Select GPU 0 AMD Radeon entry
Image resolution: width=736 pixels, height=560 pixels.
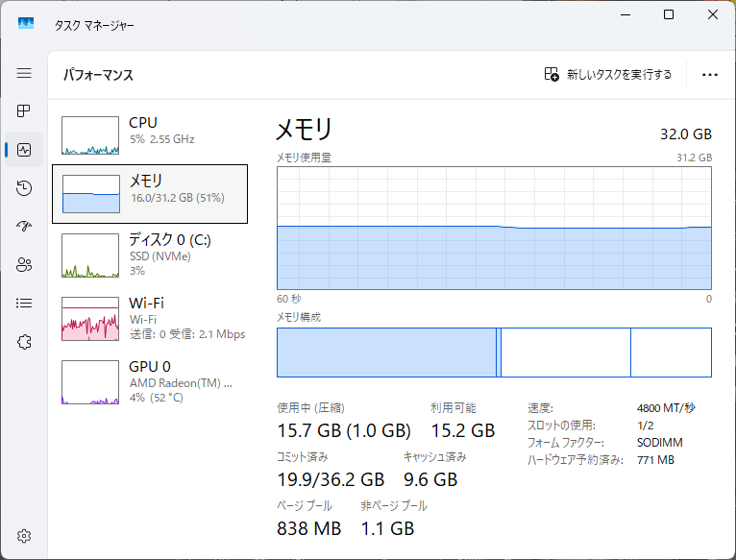[x=150, y=380]
